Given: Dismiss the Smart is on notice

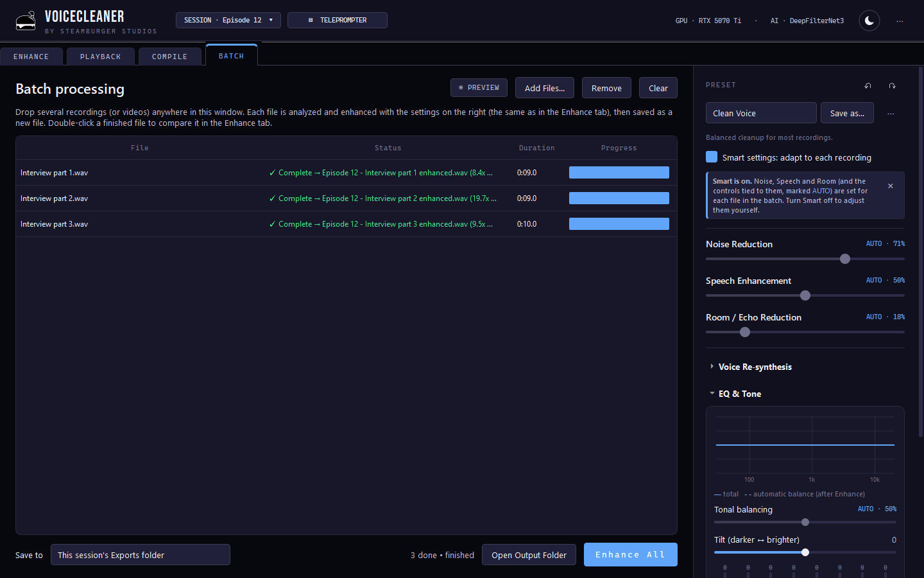Looking at the screenshot, I should pos(891,186).
